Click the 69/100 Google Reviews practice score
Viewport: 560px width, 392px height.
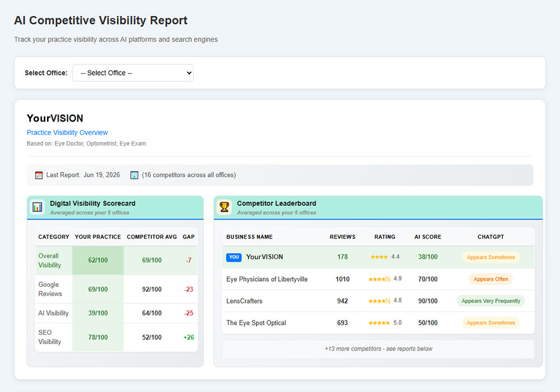[x=98, y=289]
